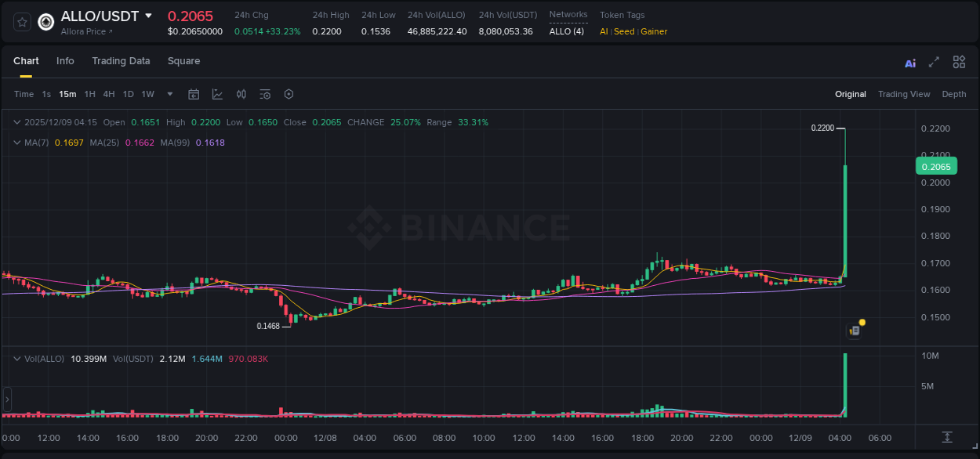Launch the Ai assistant icon
The image size is (980, 459).
[910, 62]
